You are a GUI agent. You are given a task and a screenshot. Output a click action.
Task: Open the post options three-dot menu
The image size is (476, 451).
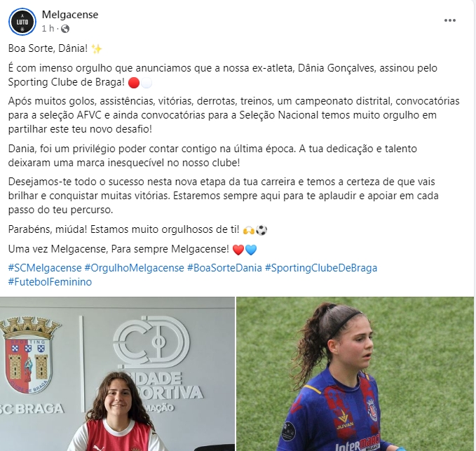coord(449,20)
